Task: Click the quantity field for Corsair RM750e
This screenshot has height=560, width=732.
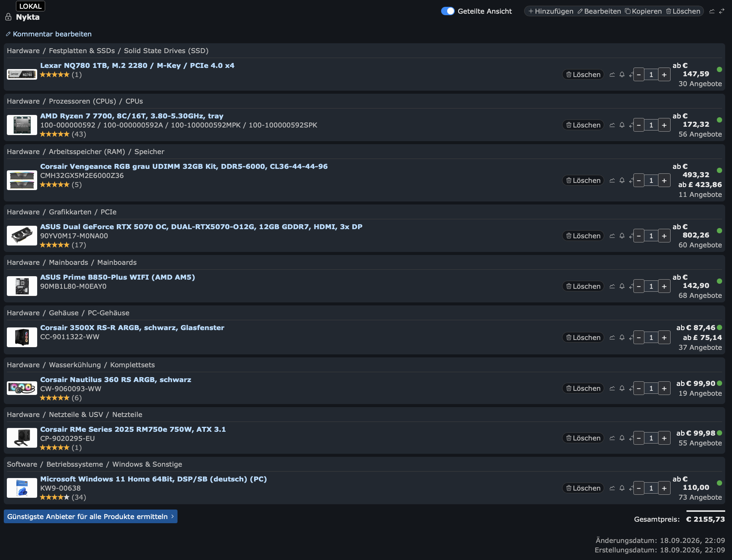Action: 651,438
